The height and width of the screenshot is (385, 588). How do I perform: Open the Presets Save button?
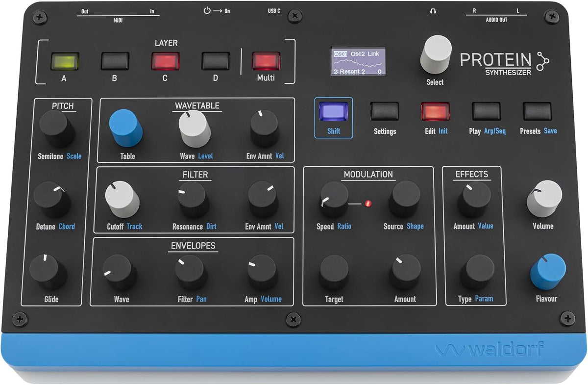click(x=537, y=111)
